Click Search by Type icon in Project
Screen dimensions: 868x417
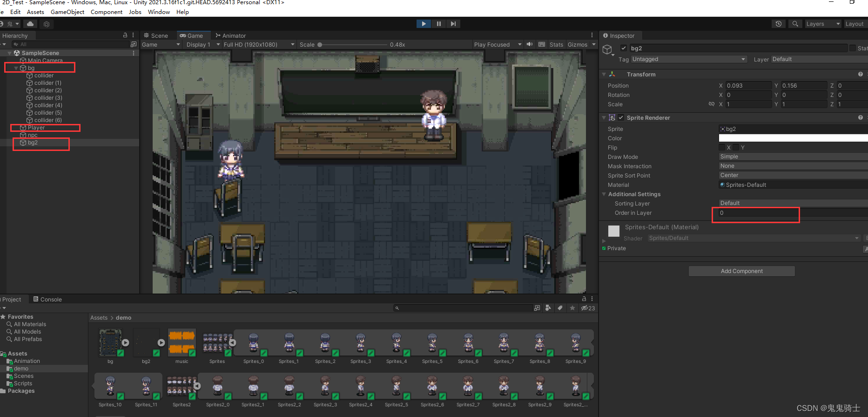[548, 308]
